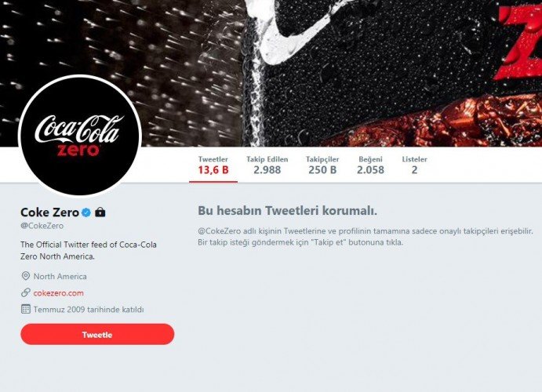Click the location pin icon

(x=26, y=276)
